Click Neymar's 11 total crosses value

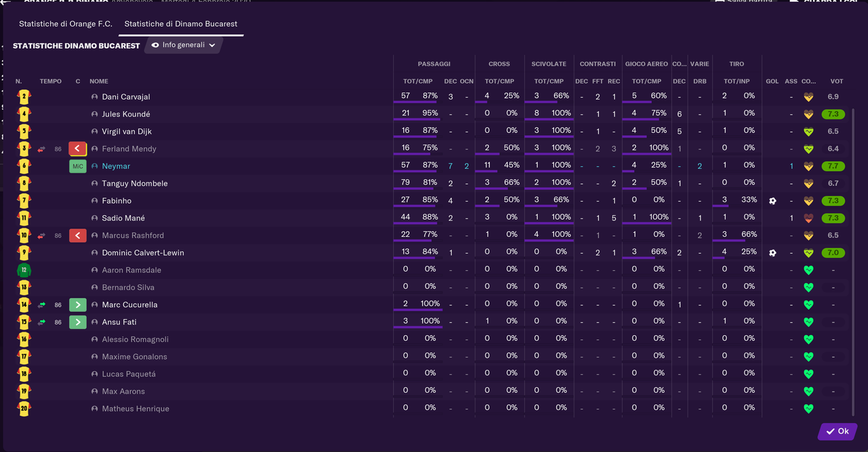(x=487, y=165)
